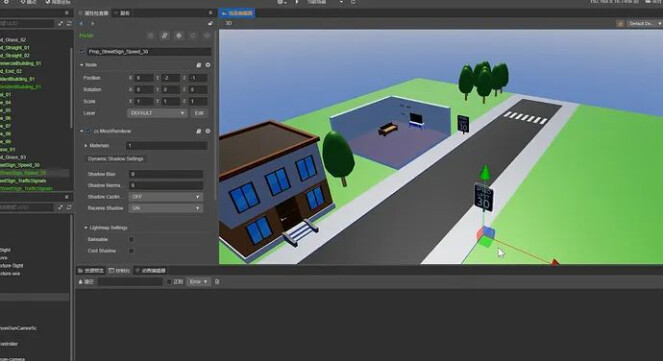Open the Shadow Casting OFF dropdown

click(166, 197)
